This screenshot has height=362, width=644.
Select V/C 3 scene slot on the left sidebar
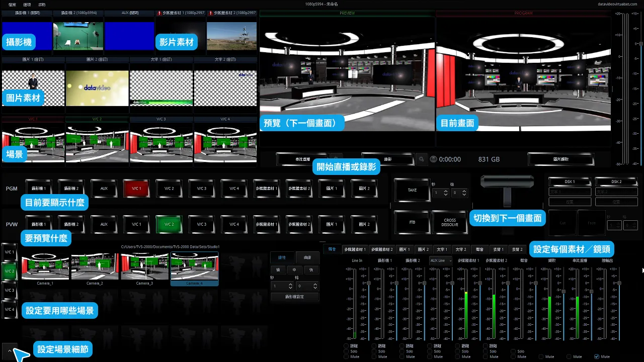click(x=10, y=290)
